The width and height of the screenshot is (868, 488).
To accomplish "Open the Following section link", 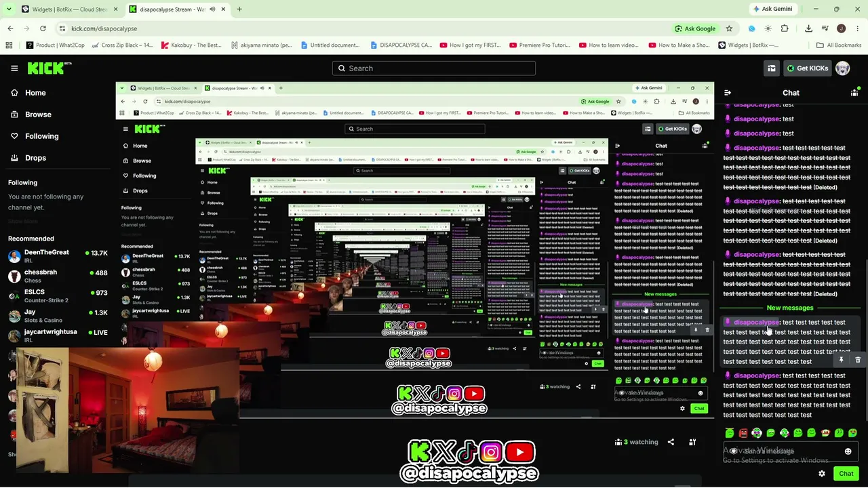I will 35,136.
